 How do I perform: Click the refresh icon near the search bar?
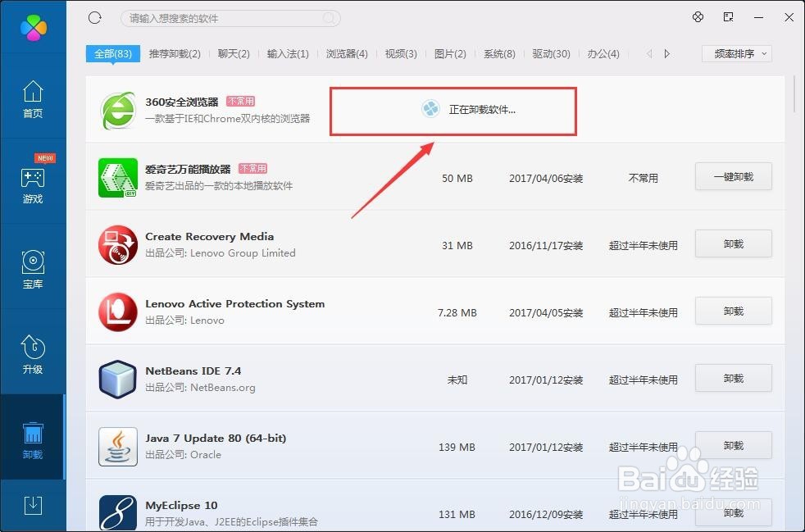tap(94, 16)
